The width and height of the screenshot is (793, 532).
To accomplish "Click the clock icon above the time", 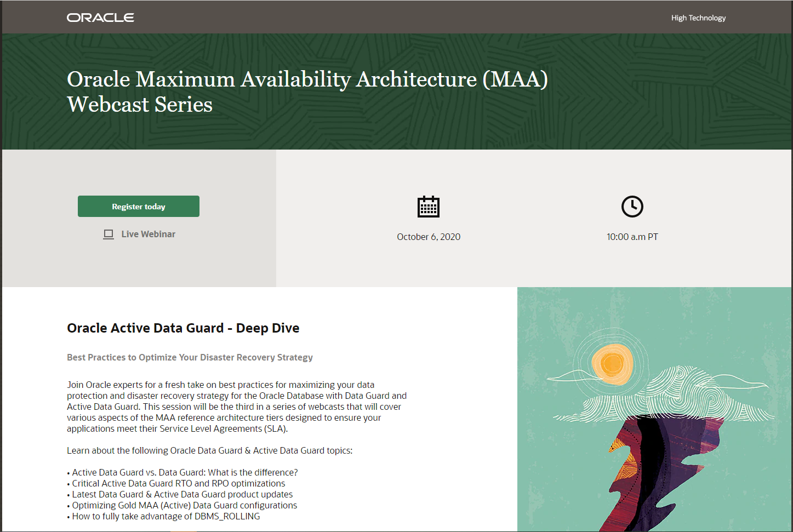I will pyautogui.click(x=632, y=207).
